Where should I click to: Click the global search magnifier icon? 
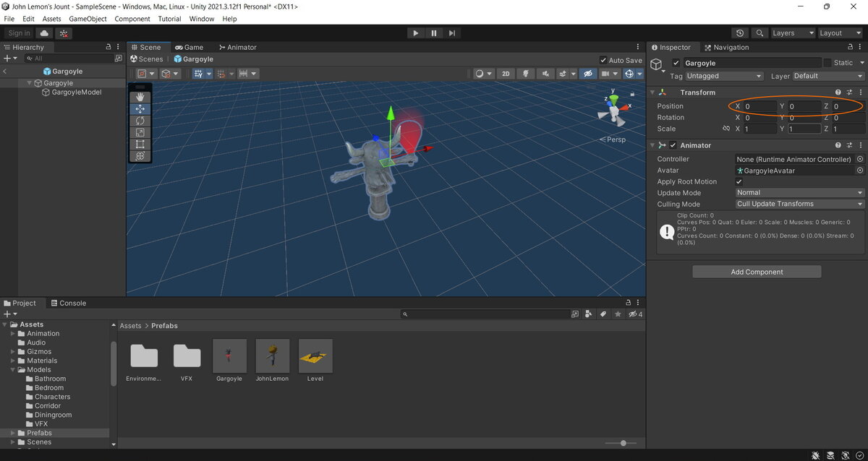(x=759, y=33)
